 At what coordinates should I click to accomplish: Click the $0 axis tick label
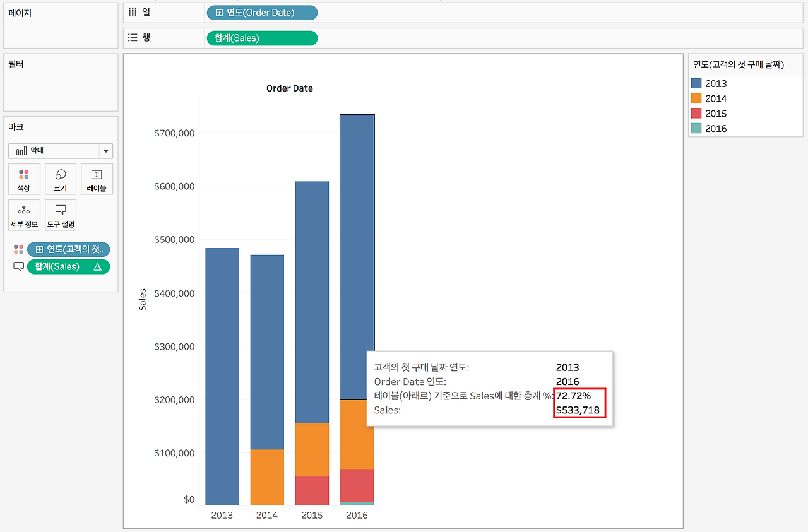189,500
